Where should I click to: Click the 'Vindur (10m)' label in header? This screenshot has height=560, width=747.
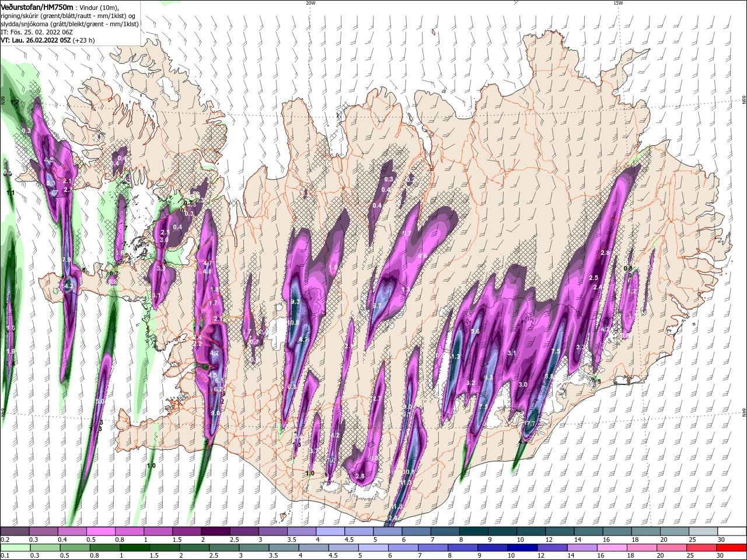click(x=99, y=7)
